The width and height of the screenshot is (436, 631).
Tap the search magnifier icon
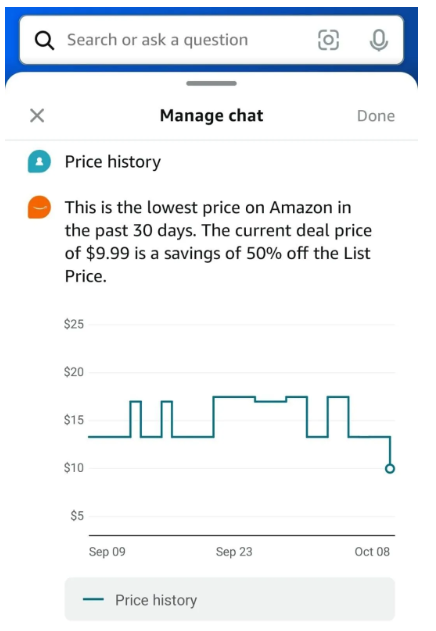point(44,40)
